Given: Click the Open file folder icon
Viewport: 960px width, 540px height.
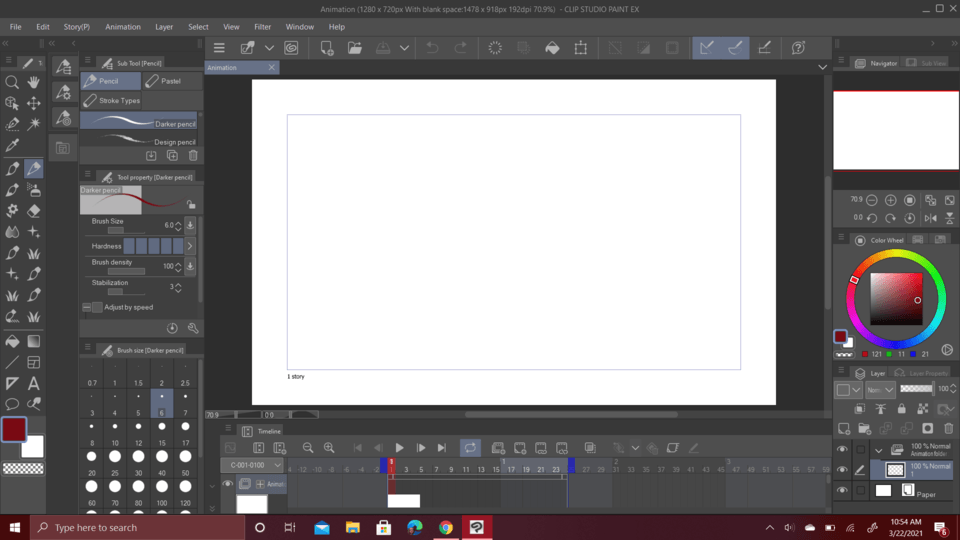Looking at the screenshot, I should coord(355,48).
